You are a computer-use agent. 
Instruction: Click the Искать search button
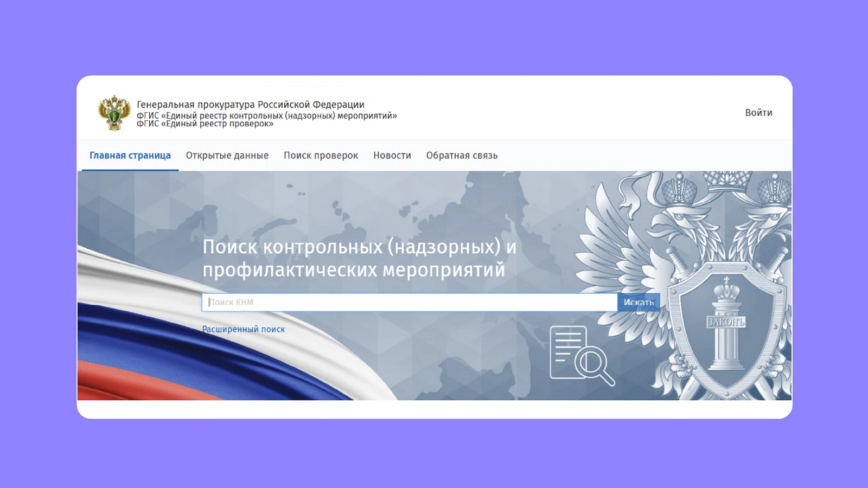[639, 302]
